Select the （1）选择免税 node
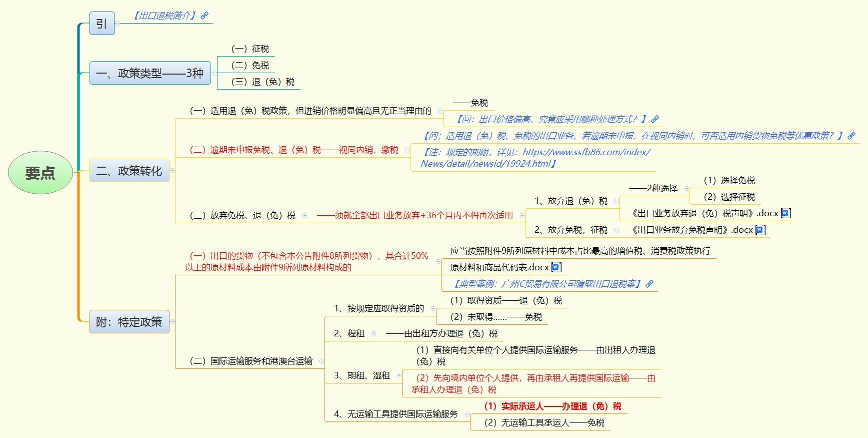Viewport: 868px width, 438px height. (x=729, y=180)
